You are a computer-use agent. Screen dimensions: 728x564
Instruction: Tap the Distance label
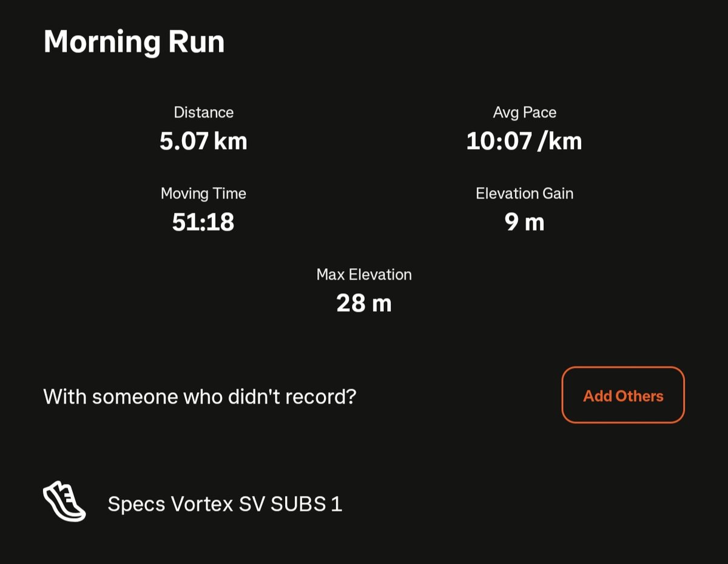click(x=204, y=112)
